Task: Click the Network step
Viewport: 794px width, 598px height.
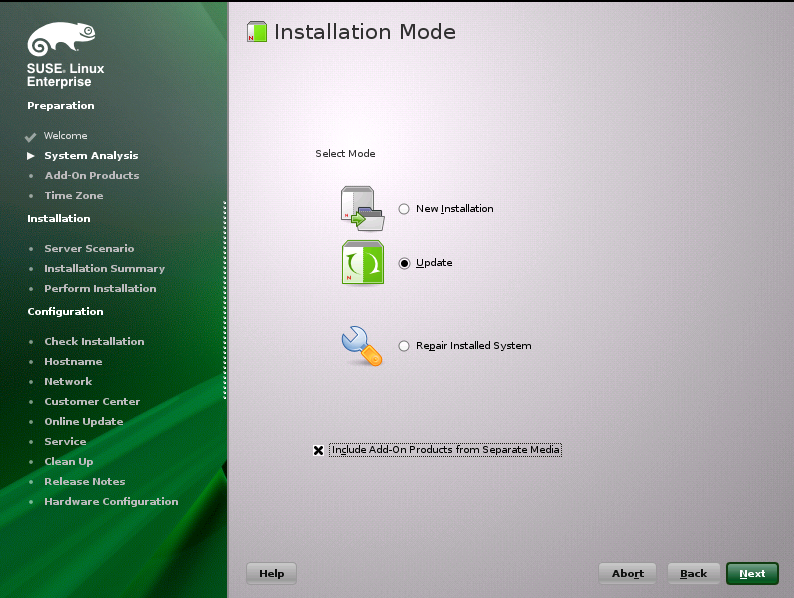Action: click(68, 382)
